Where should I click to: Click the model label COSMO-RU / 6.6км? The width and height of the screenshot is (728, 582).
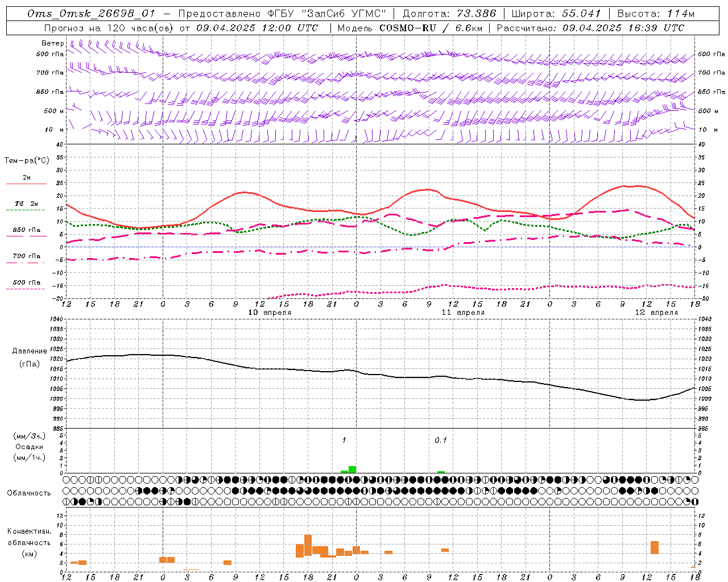pyautogui.click(x=431, y=28)
